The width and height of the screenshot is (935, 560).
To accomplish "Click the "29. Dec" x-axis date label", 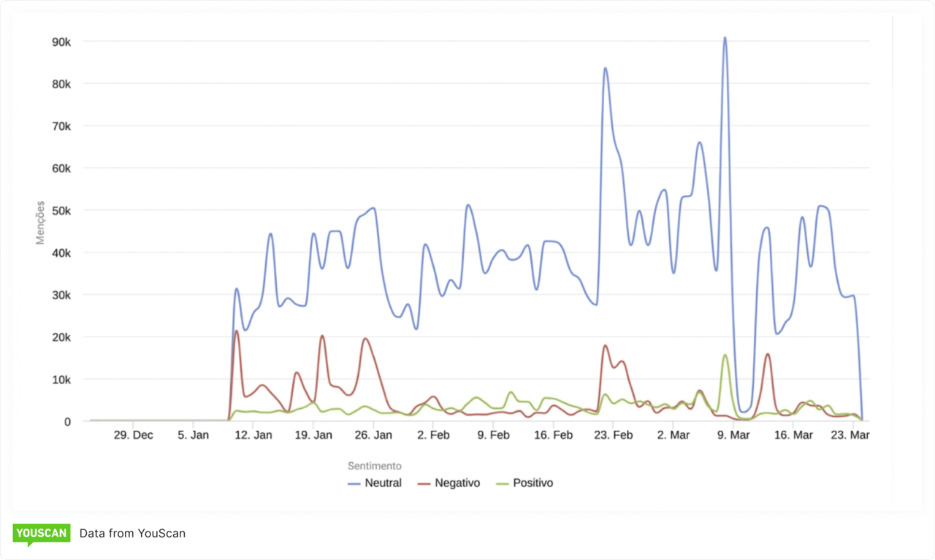I will [x=134, y=435].
